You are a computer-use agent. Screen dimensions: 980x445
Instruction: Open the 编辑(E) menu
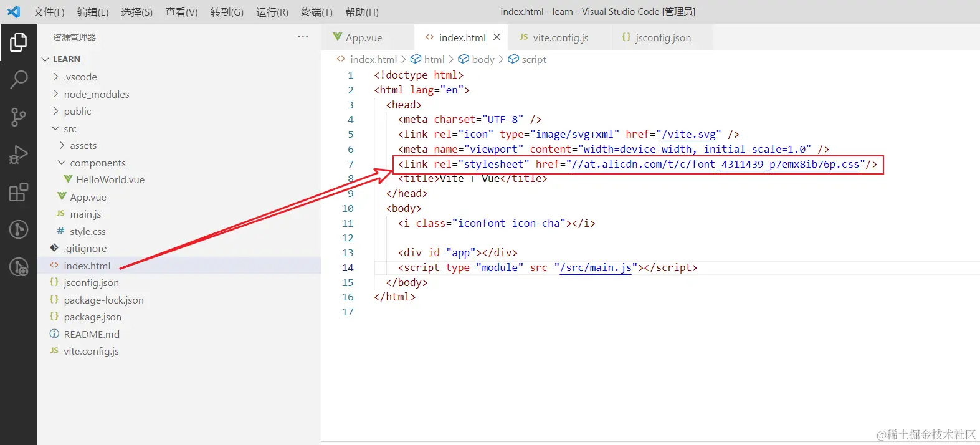93,12
